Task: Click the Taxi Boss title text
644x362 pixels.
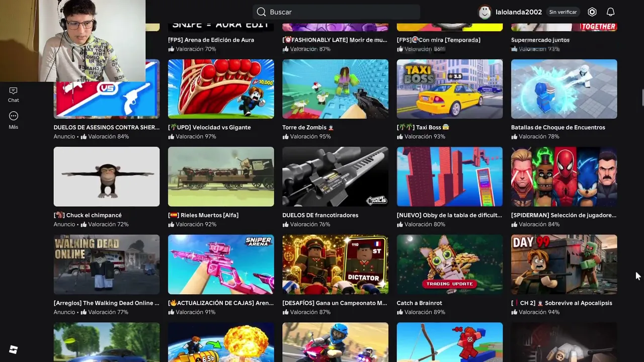Action: click(423, 127)
